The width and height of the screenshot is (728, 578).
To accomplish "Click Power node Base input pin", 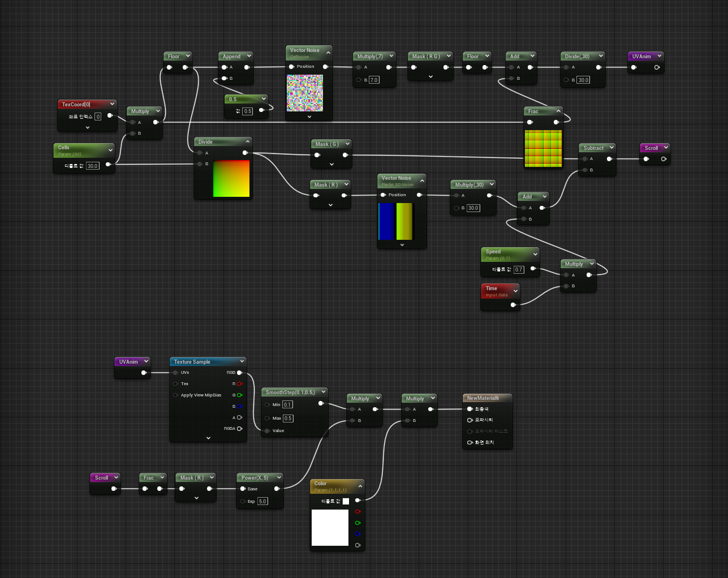I will 243,489.
